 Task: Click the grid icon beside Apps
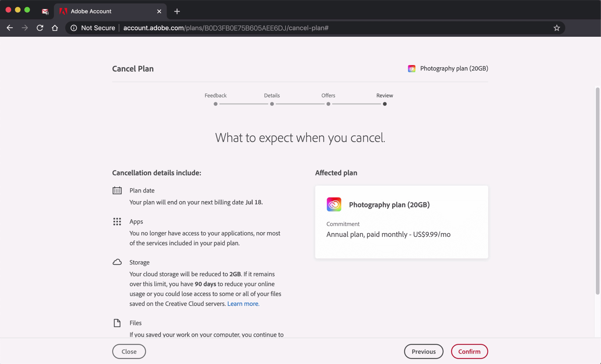tap(117, 222)
